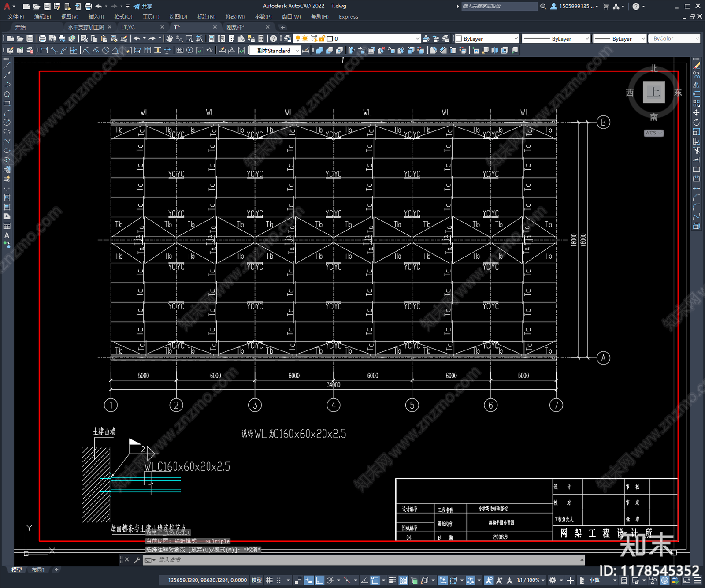Select the Erase tool
This screenshot has width=705, height=588.
point(696,66)
